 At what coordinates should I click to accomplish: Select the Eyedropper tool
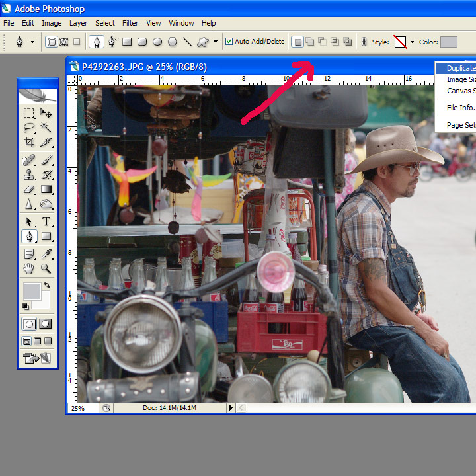coord(46,254)
